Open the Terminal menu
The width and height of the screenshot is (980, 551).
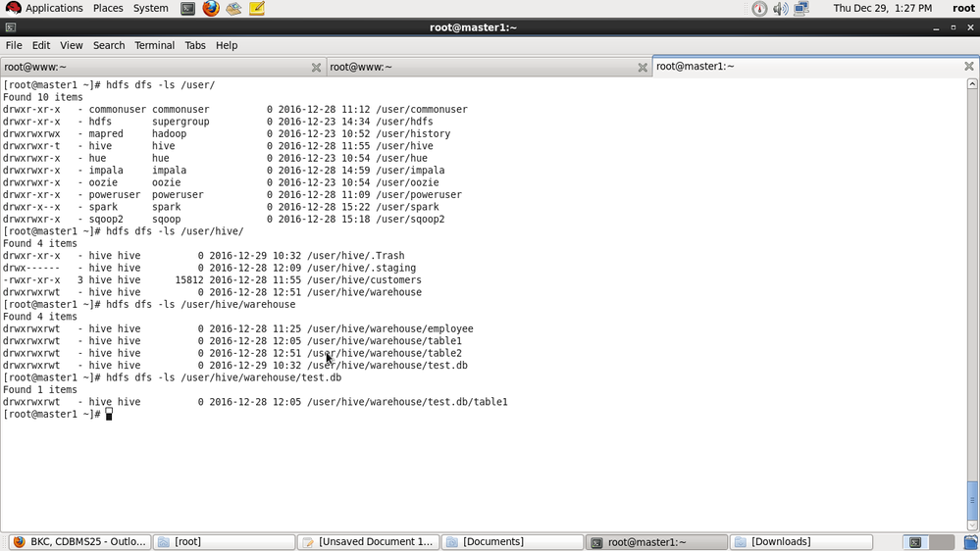pos(154,46)
